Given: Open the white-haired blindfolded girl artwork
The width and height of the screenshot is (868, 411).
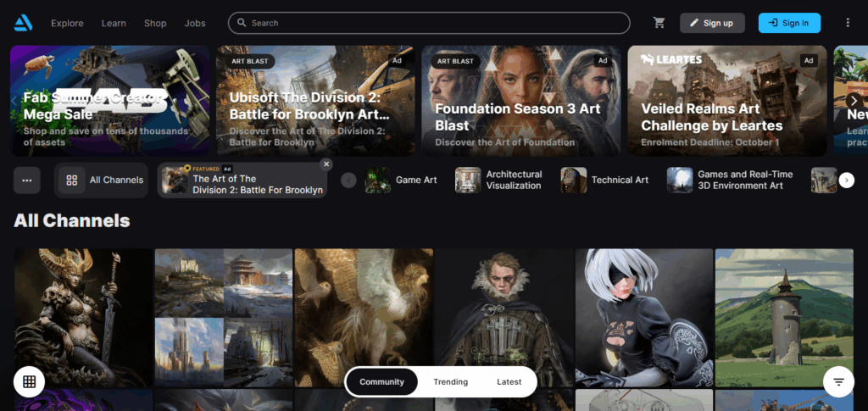Looking at the screenshot, I should tap(644, 318).
